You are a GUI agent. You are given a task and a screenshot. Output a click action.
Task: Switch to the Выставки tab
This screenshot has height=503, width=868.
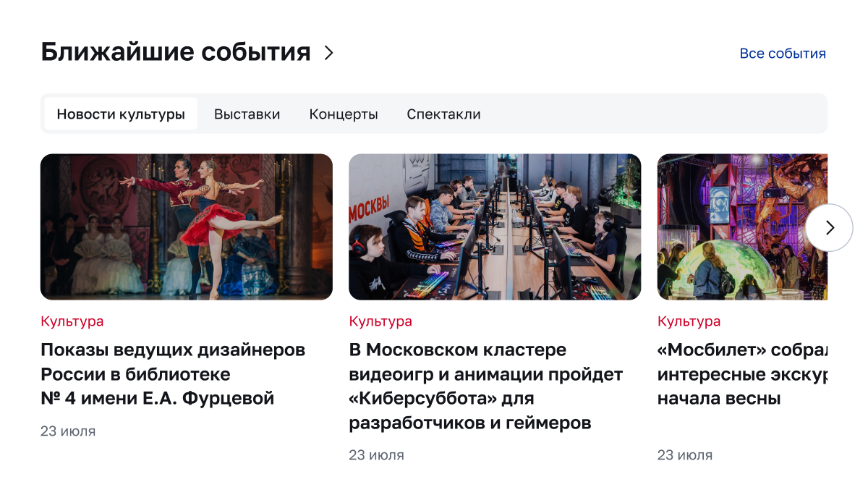[x=247, y=114]
